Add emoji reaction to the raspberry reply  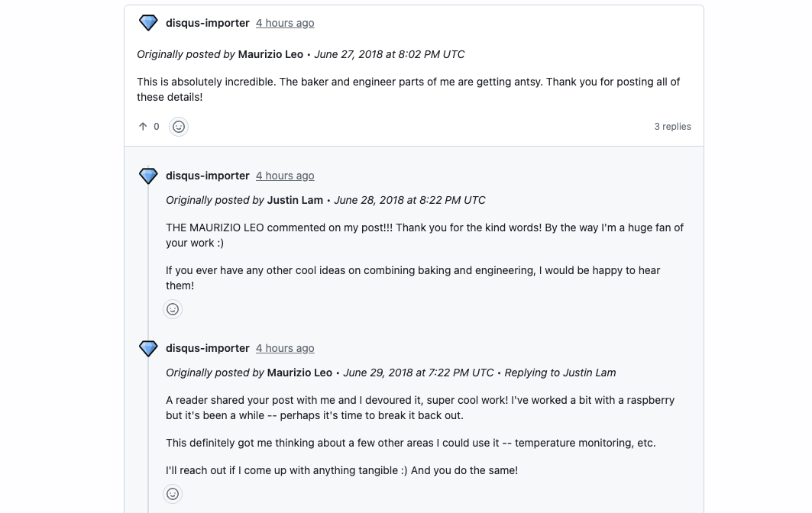tap(173, 494)
